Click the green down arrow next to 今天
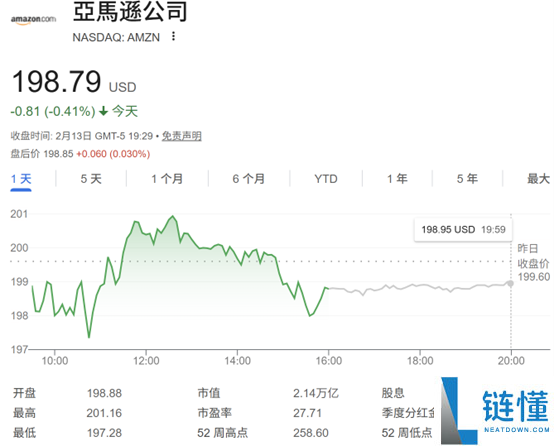 click(x=103, y=111)
